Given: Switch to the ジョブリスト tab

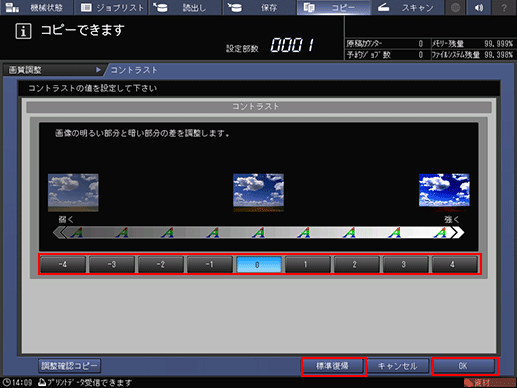Looking at the screenshot, I should 111,7.
